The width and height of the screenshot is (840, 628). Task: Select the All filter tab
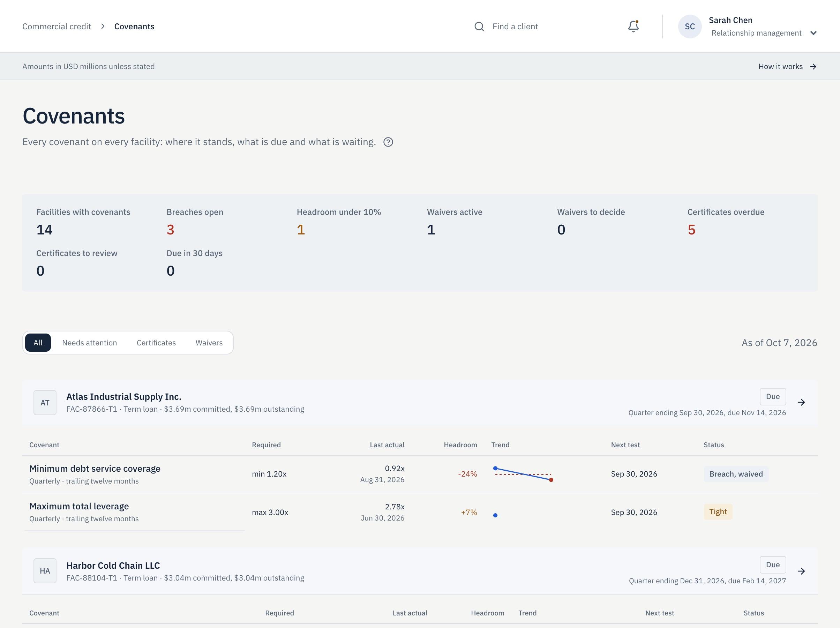(x=38, y=343)
